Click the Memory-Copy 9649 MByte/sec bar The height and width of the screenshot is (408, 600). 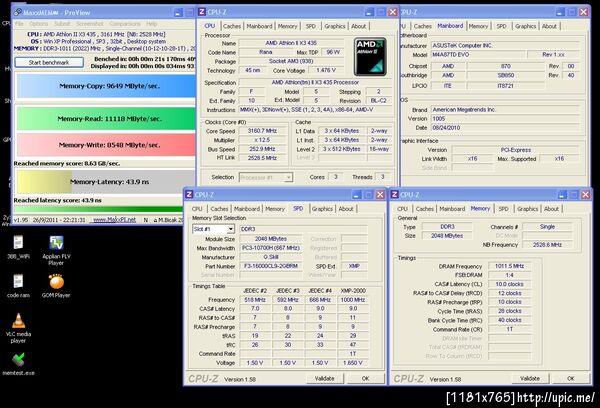coord(106,86)
